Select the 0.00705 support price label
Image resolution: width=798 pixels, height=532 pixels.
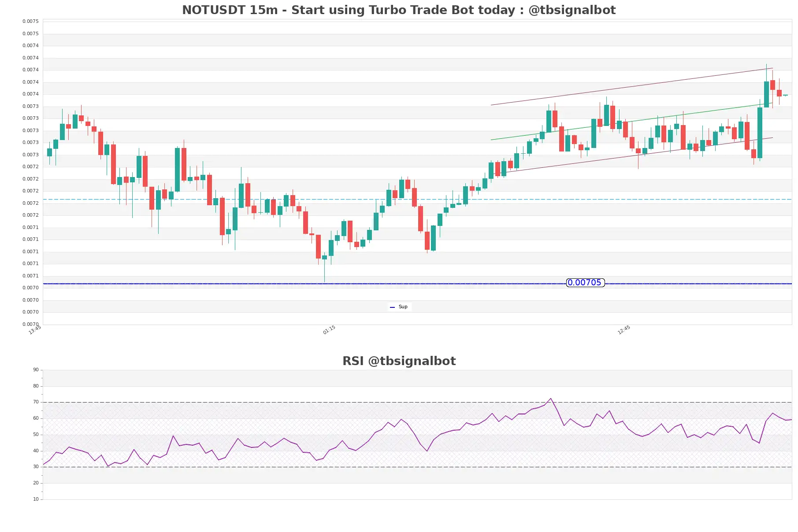(585, 283)
